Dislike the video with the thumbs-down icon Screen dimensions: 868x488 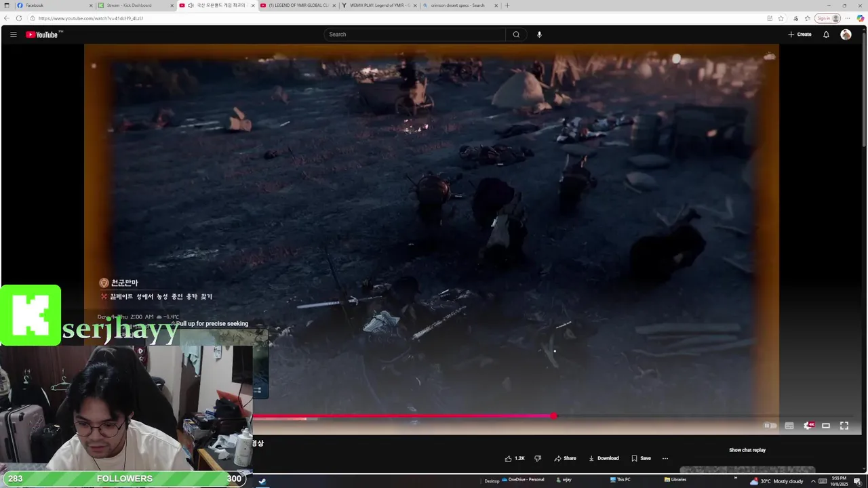pos(538,458)
